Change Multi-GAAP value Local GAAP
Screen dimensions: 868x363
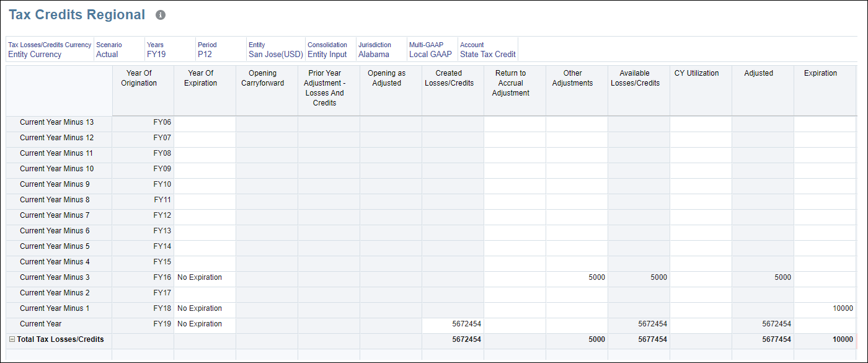[x=431, y=54]
